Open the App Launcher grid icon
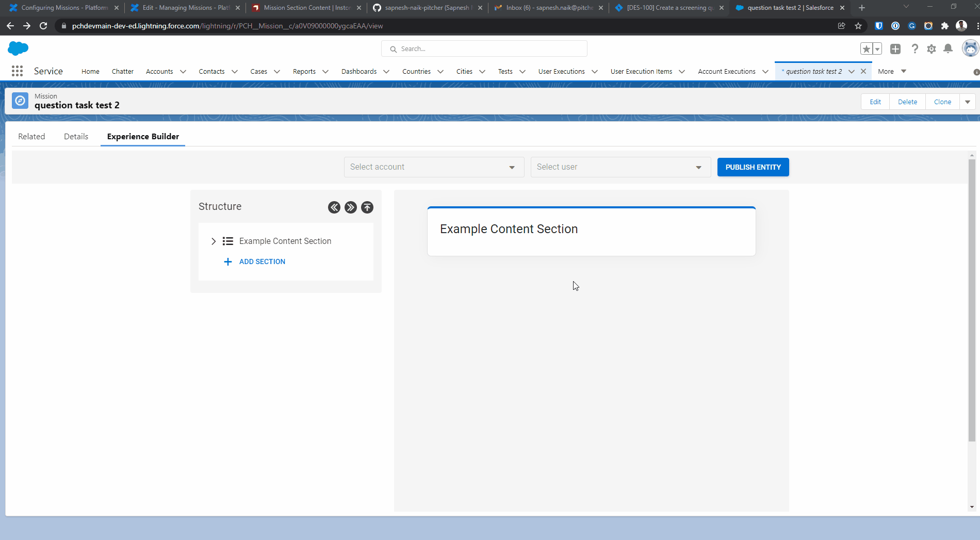This screenshot has height=540, width=980. (x=17, y=71)
